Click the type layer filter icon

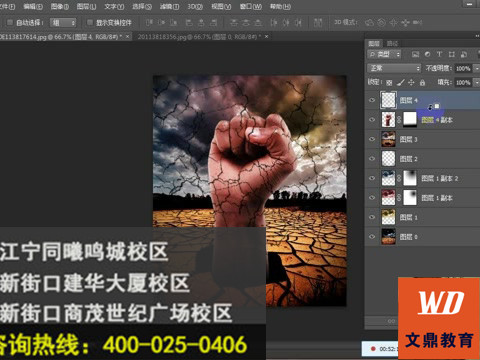pyautogui.click(x=439, y=54)
